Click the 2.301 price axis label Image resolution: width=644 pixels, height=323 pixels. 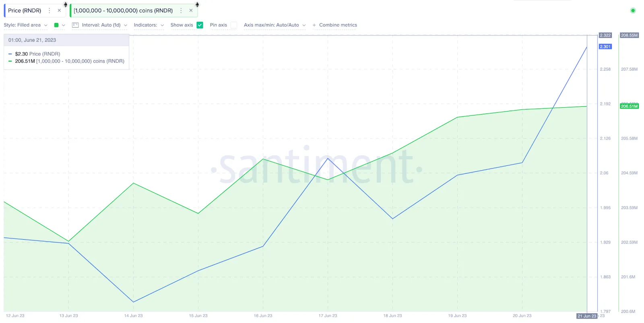tap(605, 47)
